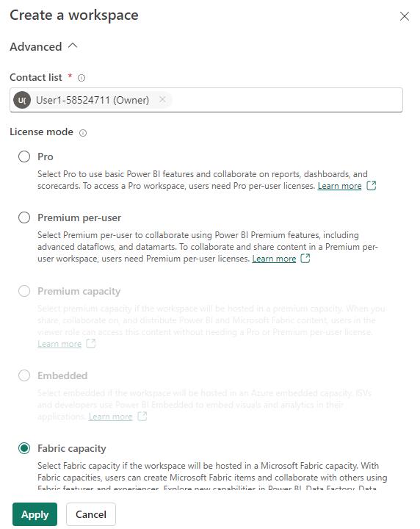The image size is (420, 529).
Task: Open the Learn more link for Pro
Action: point(339,186)
